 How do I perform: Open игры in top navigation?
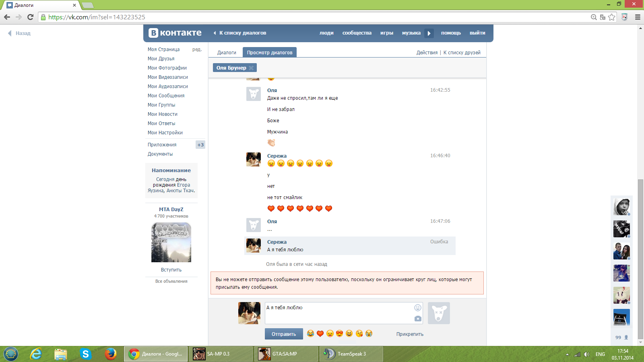[387, 33]
